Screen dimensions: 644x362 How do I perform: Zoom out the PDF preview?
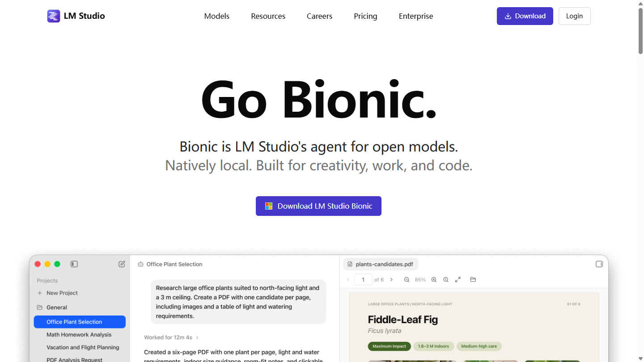click(x=407, y=279)
